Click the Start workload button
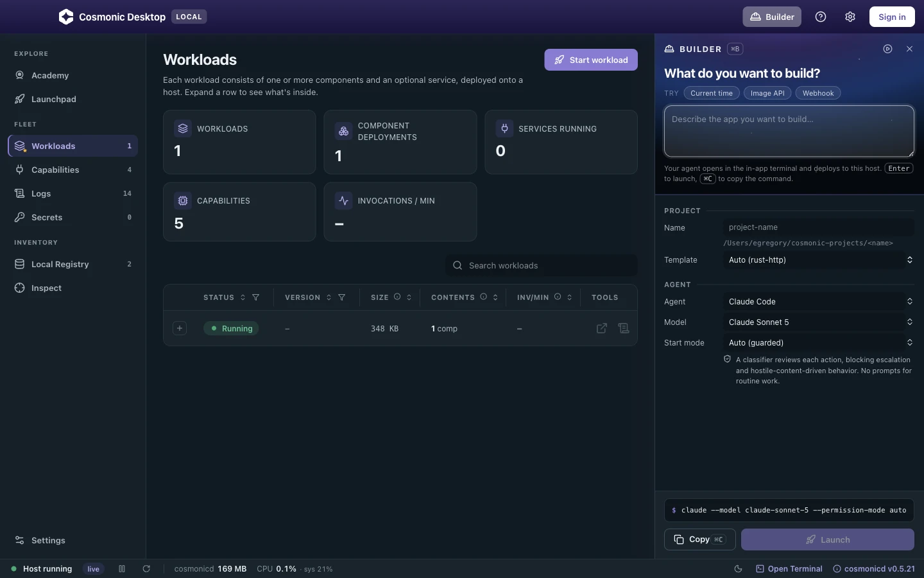924x578 pixels. (x=591, y=60)
